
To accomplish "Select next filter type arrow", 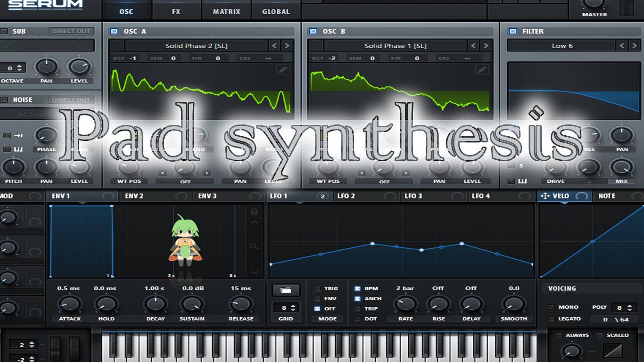I will (x=635, y=46).
